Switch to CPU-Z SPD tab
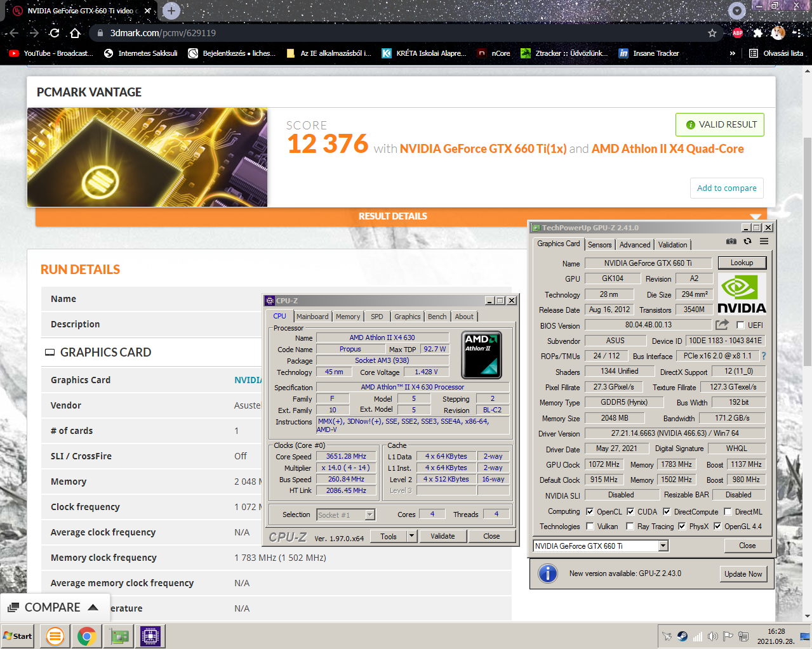The image size is (812, 649). pyautogui.click(x=377, y=317)
